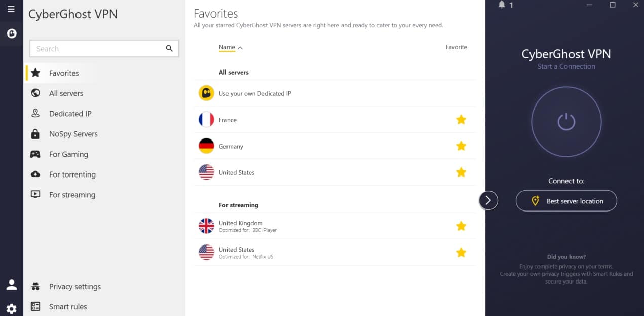Collapse server panel with arrow button

488,200
